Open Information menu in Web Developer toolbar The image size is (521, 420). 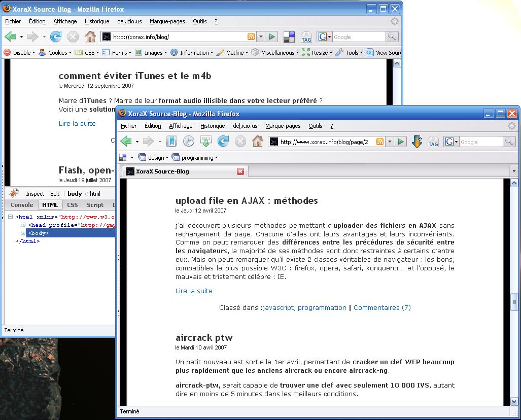tap(192, 53)
